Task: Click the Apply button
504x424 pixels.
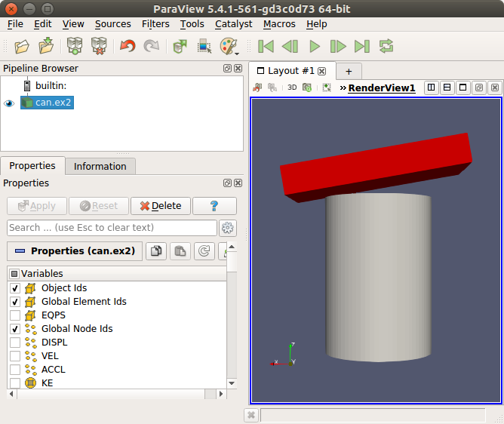Action: [x=37, y=206]
